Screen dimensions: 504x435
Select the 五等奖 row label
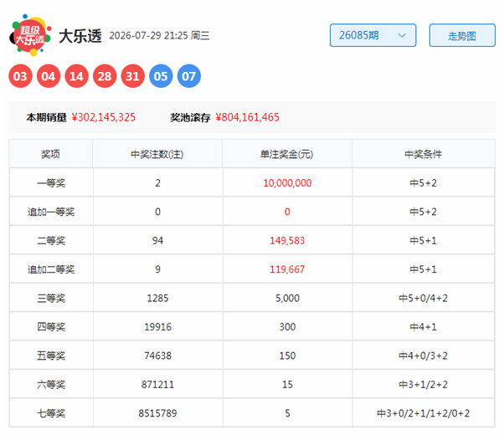51,356
